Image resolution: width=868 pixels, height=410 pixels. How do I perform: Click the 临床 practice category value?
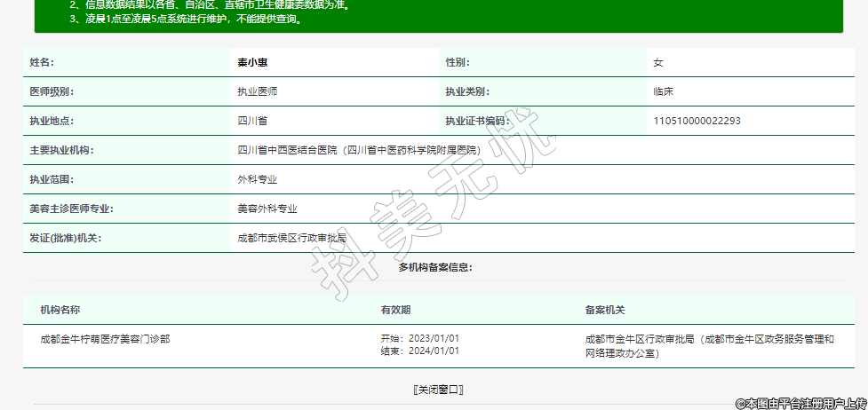(663, 91)
